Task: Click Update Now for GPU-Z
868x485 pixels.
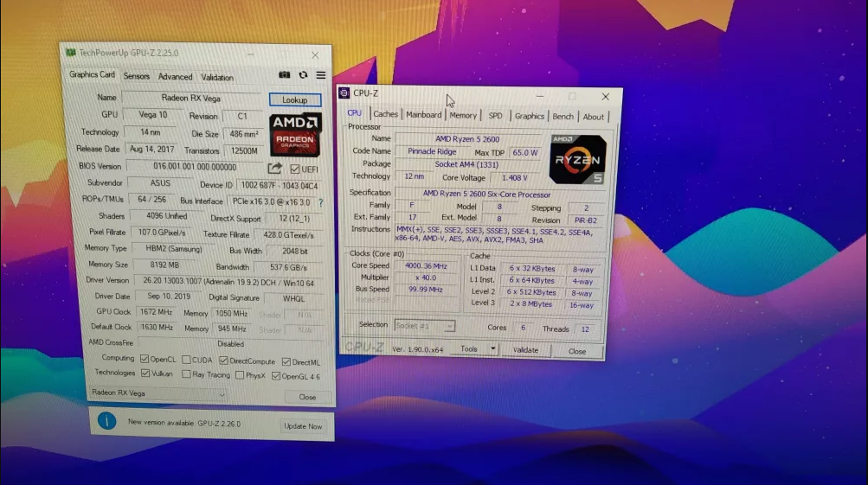Action: 303,426
